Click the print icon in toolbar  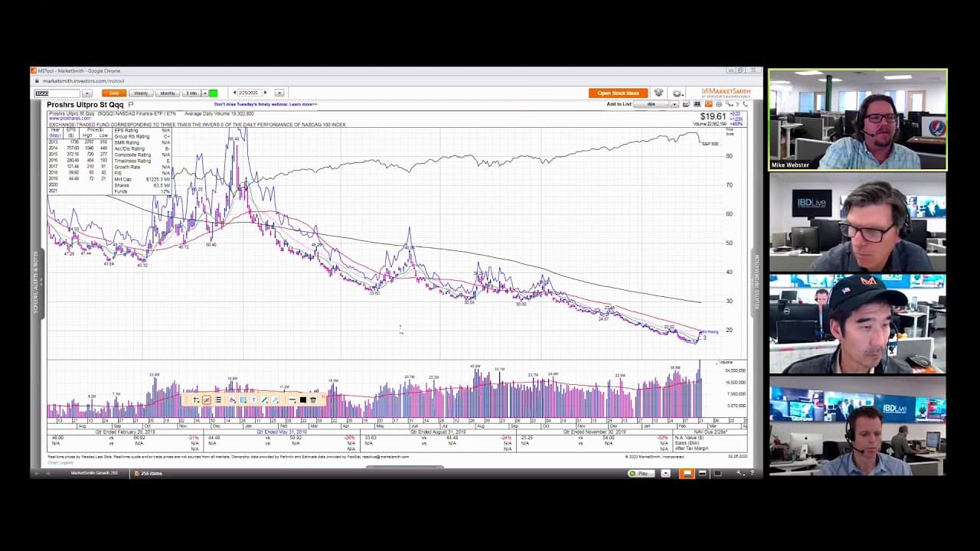(719, 104)
